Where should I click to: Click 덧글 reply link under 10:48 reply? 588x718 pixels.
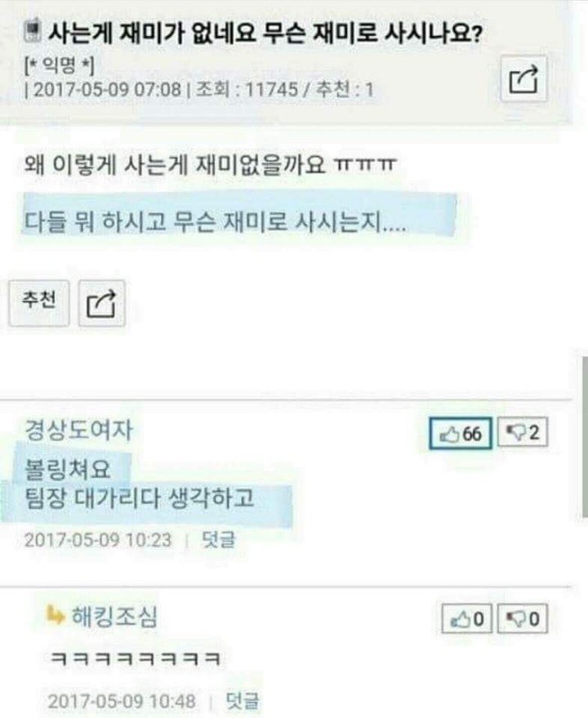243,701
